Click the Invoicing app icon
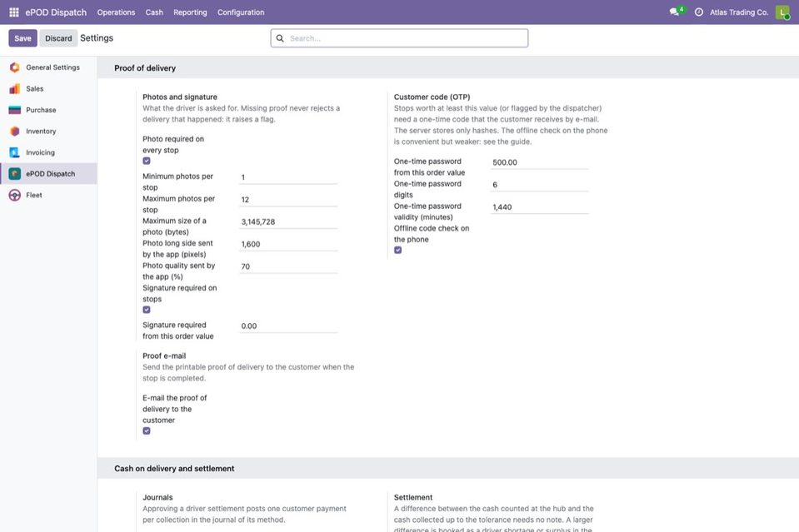Viewport: 799px width, 532px height. click(x=15, y=152)
